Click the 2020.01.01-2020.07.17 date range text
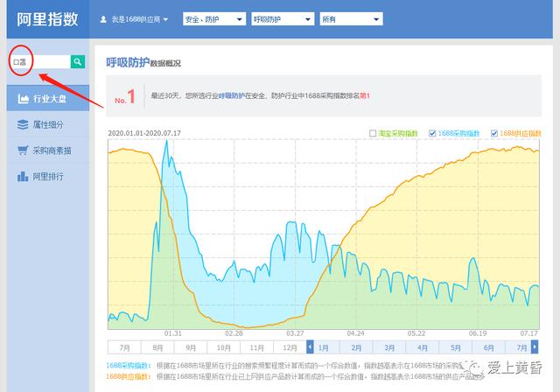The width and height of the screenshot is (560, 392). click(144, 133)
